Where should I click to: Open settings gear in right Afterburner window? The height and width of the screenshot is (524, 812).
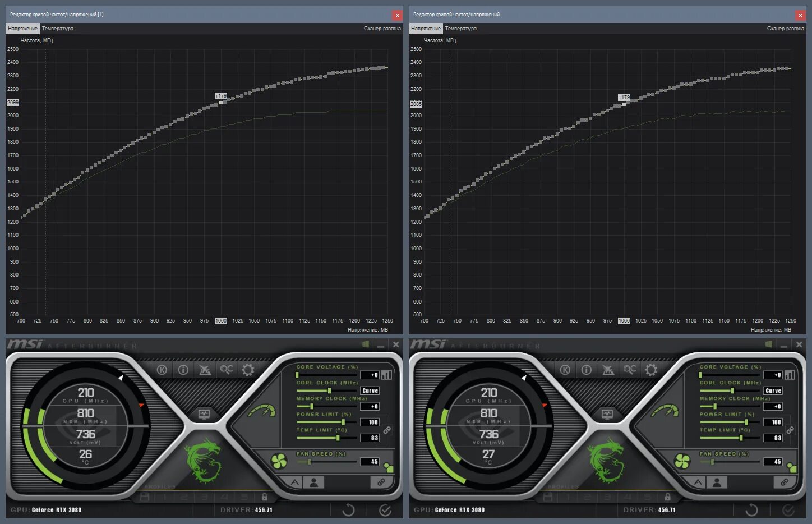tap(651, 370)
